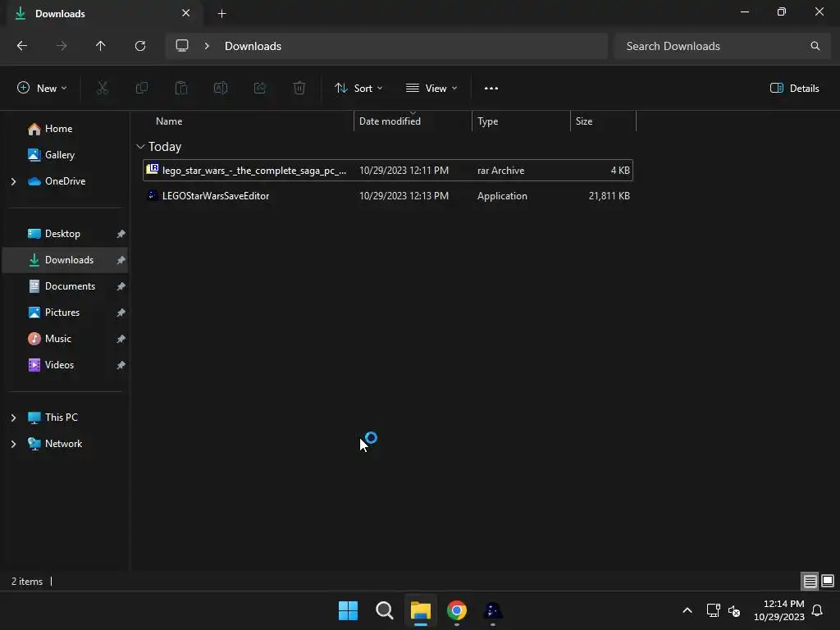The width and height of the screenshot is (840, 630).
Task: Toggle the Details pane
Action: tap(794, 89)
